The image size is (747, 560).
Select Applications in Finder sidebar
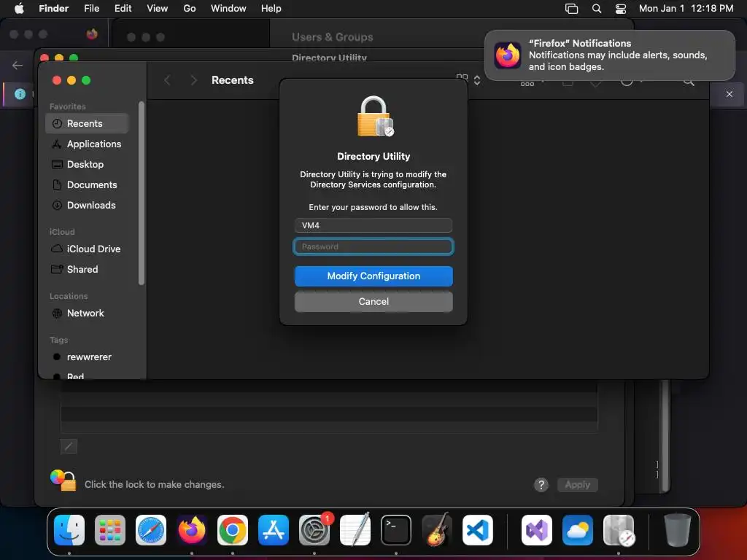coord(87,144)
